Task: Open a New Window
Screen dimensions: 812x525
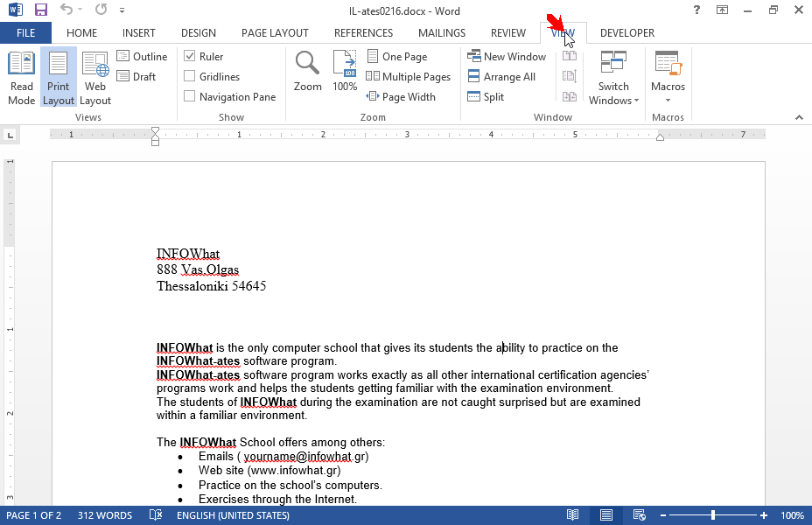Action: pyautogui.click(x=507, y=56)
